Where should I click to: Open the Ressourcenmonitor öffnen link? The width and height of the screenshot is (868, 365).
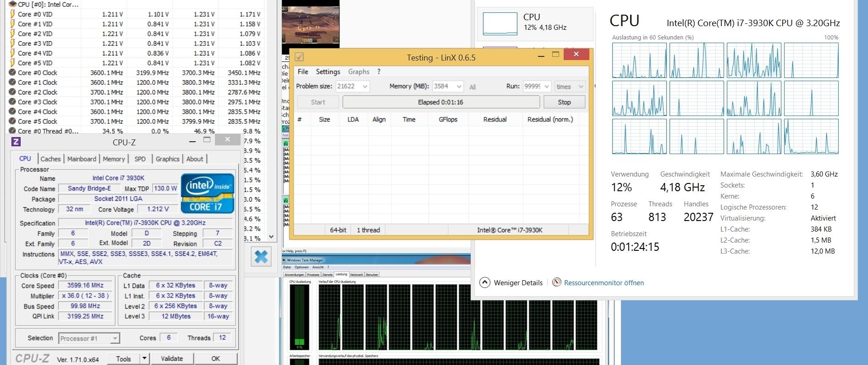(x=604, y=282)
